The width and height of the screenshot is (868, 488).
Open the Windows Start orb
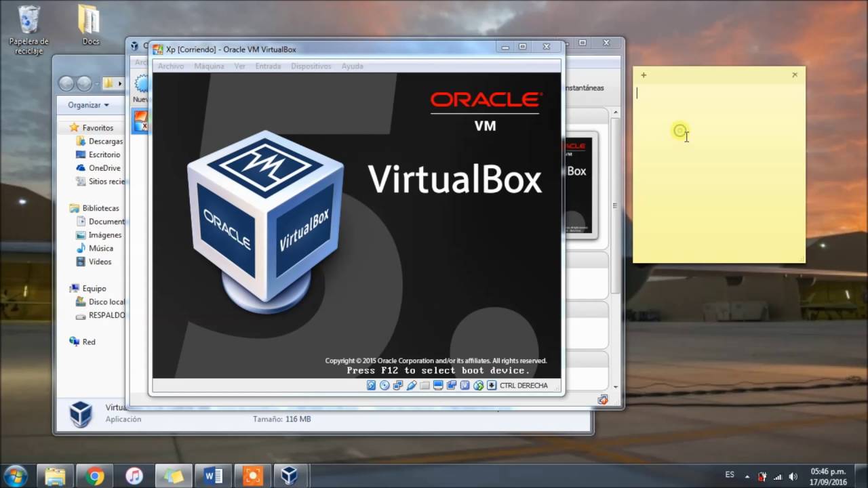(16, 476)
